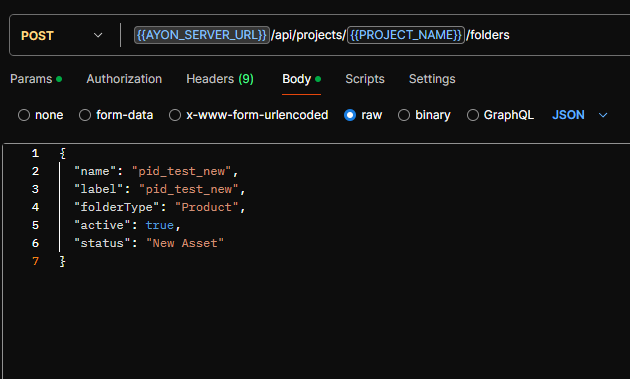Open the POST method dropdown
Image resolution: width=630 pixels, height=379 pixels.
pos(61,35)
